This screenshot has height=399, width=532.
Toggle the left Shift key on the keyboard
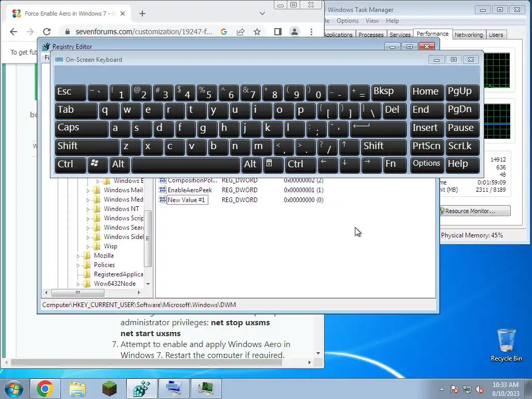coord(87,147)
